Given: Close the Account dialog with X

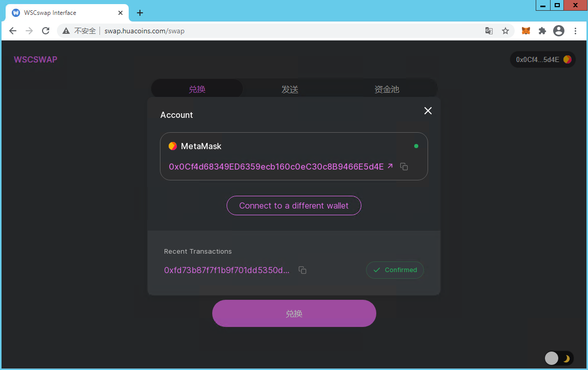Looking at the screenshot, I should click(428, 111).
